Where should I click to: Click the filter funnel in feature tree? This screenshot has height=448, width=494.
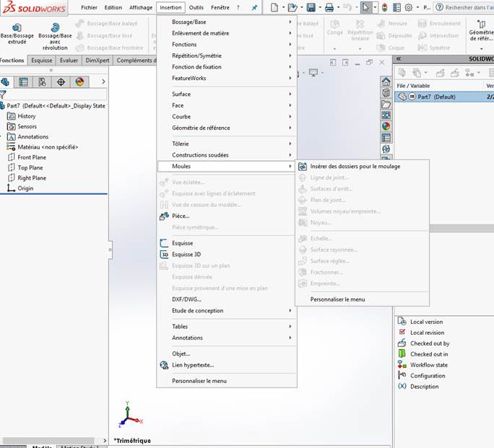[4, 95]
